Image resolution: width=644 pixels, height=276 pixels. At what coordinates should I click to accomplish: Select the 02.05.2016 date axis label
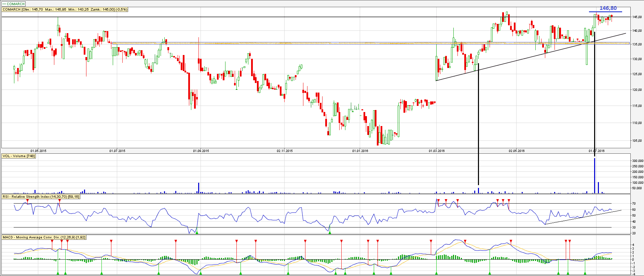point(517,151)
